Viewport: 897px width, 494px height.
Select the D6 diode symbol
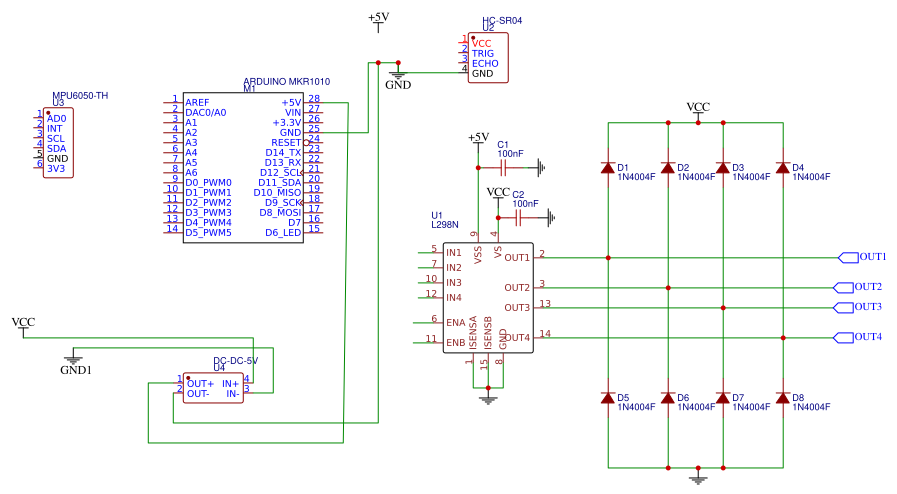pos(668,397)
